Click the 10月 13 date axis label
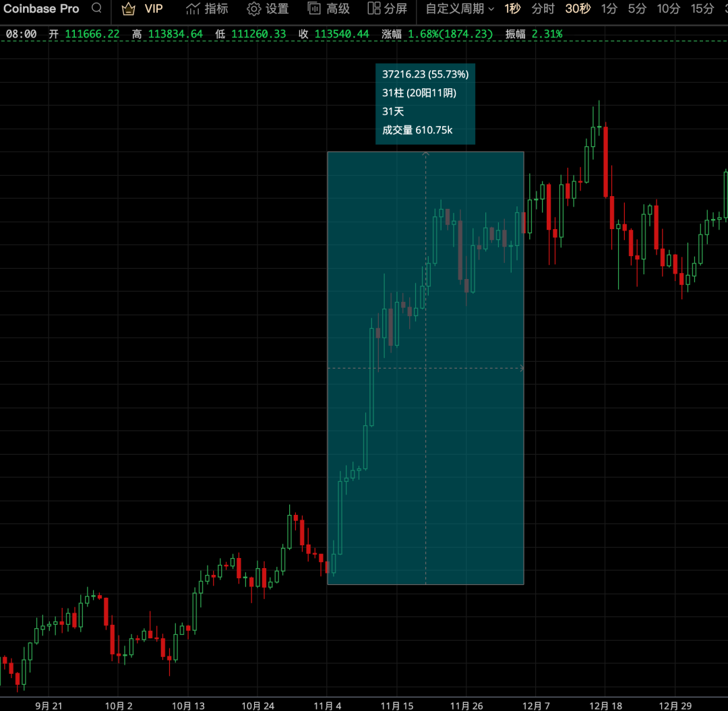 click(188, 706)
